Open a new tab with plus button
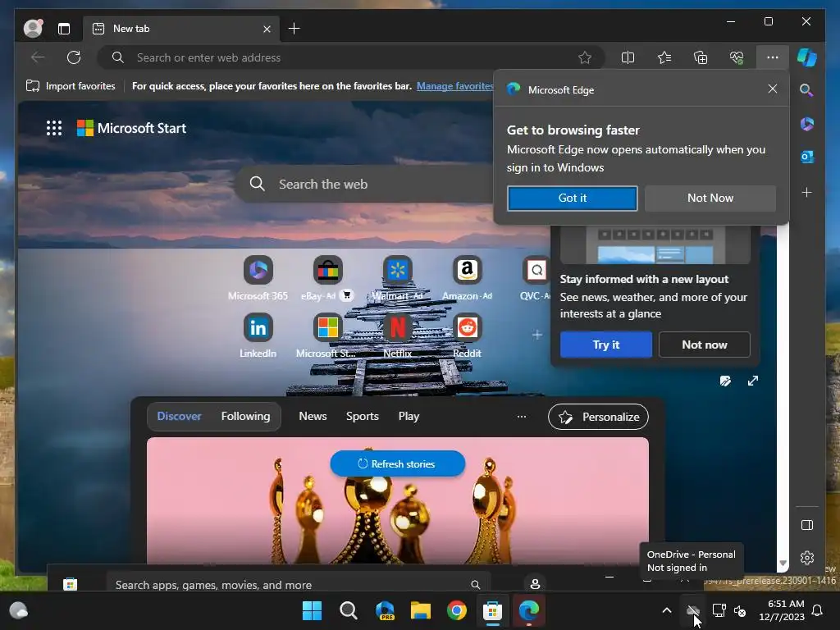This screenshot has height=630, width=840. tap(294, 29)
